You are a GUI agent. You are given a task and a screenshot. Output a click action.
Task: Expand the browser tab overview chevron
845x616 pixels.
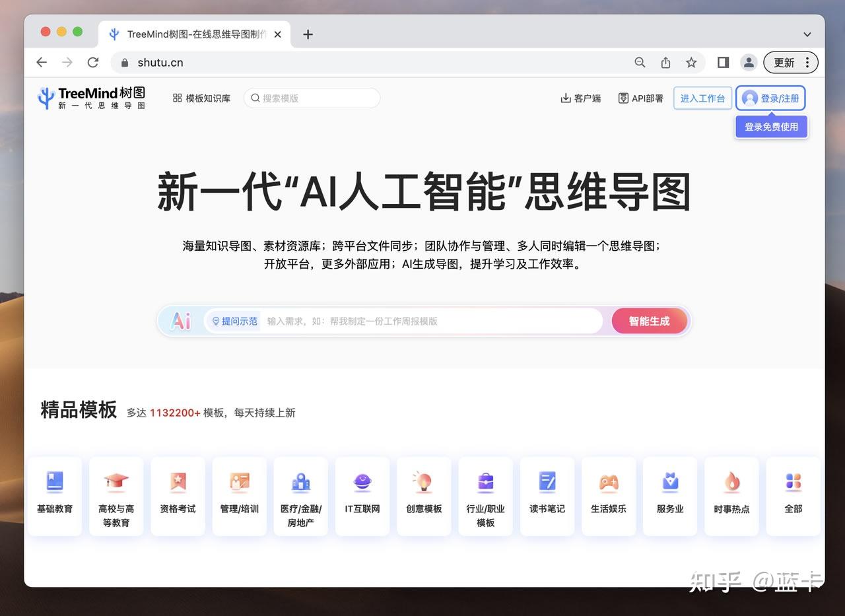807,34
